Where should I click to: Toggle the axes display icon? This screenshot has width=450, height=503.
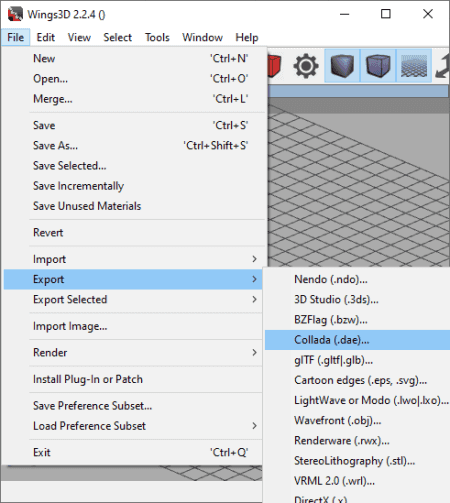pos(443,66)
